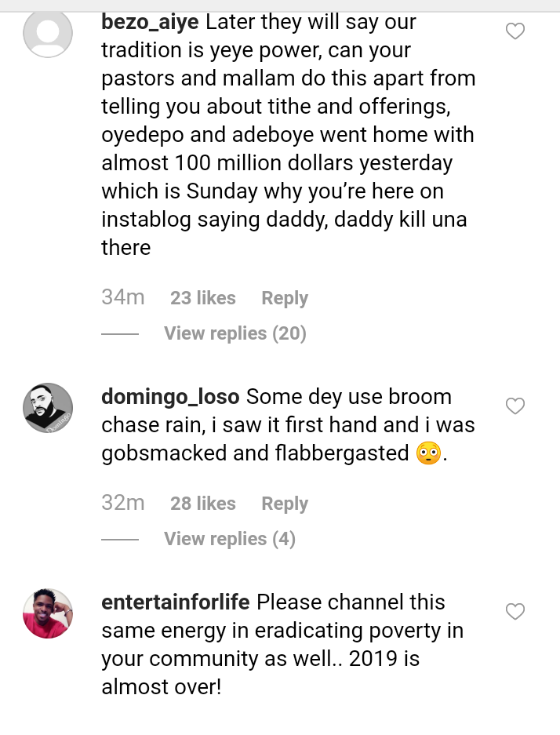Open bezo_aiye's default profile avatar
The width and height of the screenshot is (560, 735).
click(x=48, y=33)
